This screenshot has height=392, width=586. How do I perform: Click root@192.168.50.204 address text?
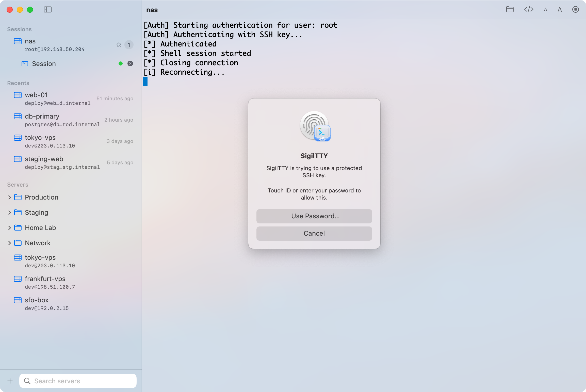pos(55,50)
